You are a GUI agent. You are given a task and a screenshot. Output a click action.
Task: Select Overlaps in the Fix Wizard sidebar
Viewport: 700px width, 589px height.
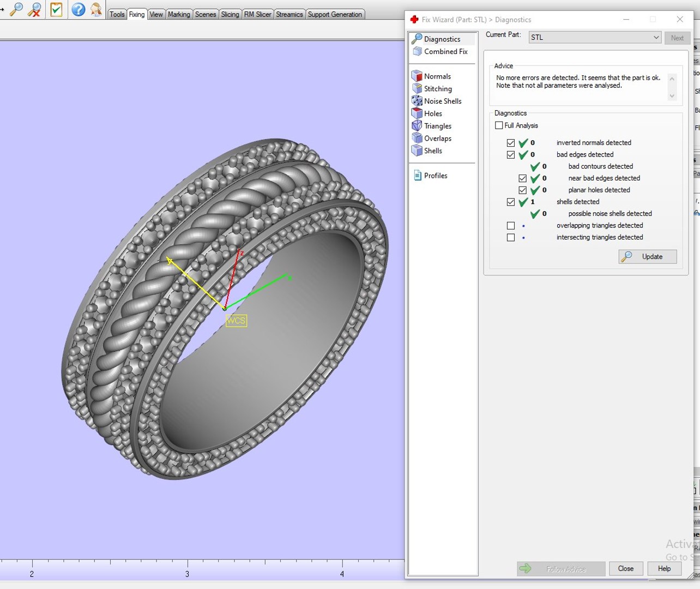(438, 139)
